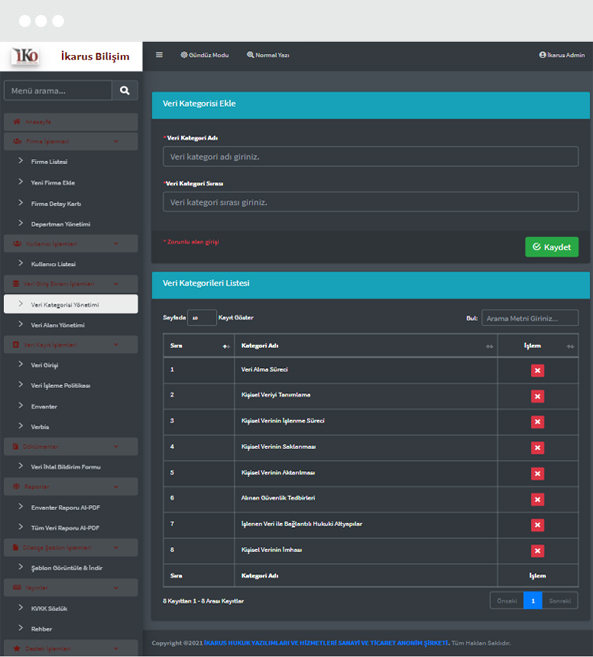Screen dimensions: 593x657
Task: Focus the Arama Metni Giriniz search box
Action: [x=530, y=318]
